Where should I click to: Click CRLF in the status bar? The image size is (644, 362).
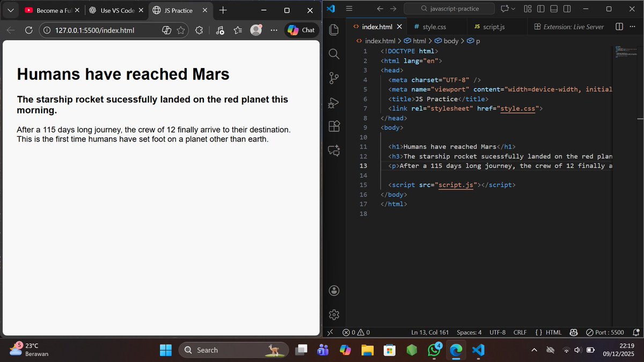519,332
